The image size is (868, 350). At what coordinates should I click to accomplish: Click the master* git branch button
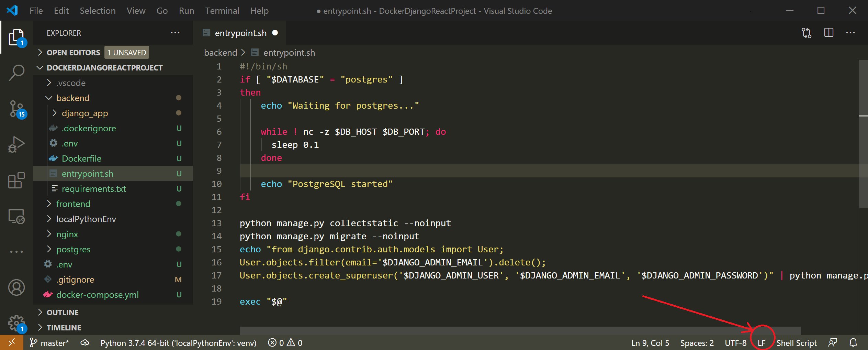pyautogui.click(x=50, y=343)
